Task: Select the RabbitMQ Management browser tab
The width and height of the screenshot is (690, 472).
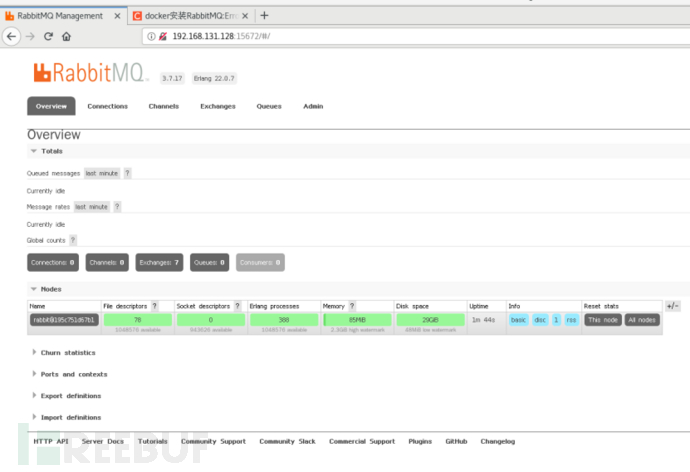Action: (64, 16)
